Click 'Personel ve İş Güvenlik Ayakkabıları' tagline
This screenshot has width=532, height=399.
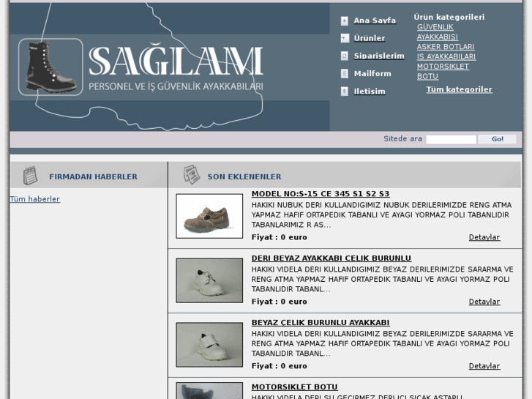[x=176, y=86]
